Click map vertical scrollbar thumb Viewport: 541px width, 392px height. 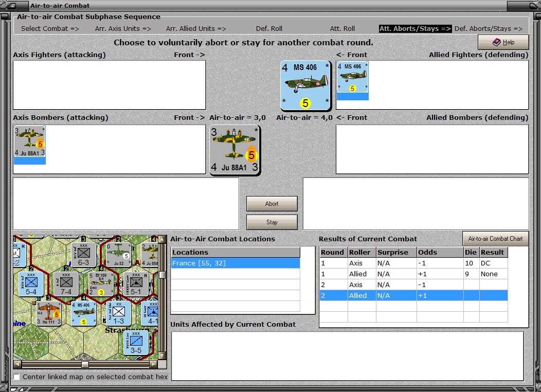point(162,275)
